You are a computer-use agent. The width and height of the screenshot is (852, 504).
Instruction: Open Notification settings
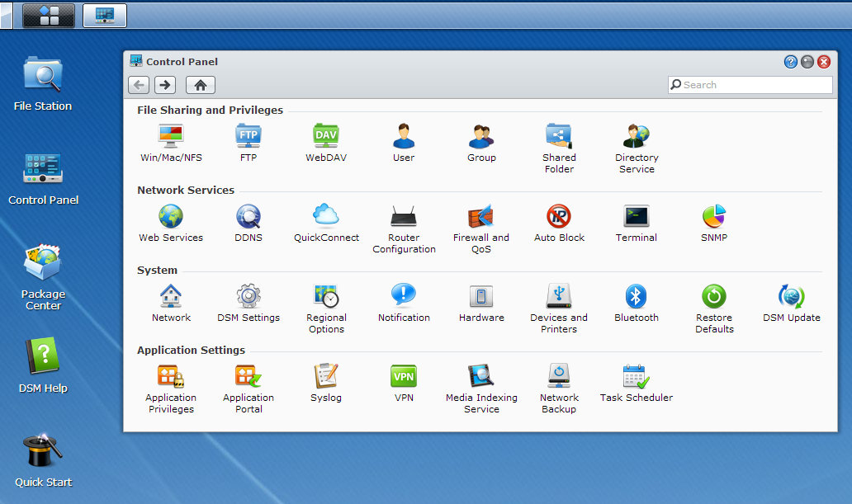[x=404, y=303]
